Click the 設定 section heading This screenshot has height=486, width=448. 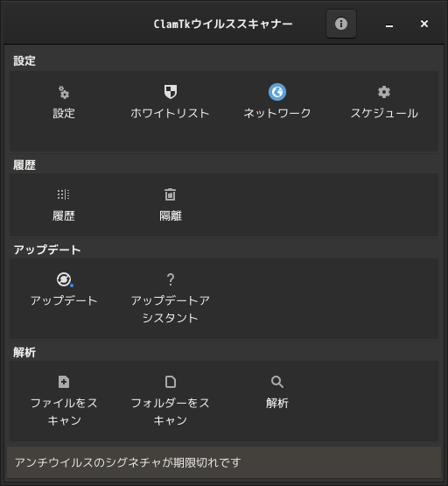tap(24, 60)
